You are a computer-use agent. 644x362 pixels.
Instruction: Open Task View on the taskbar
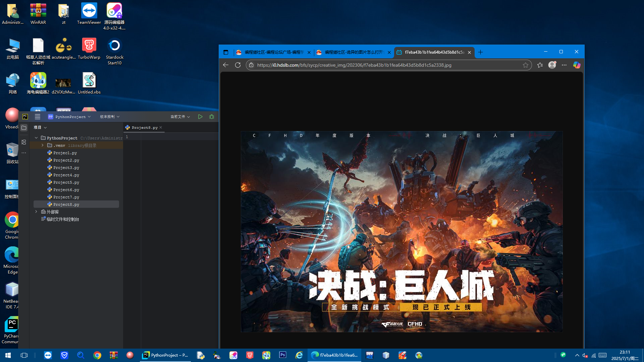(24, 355)
